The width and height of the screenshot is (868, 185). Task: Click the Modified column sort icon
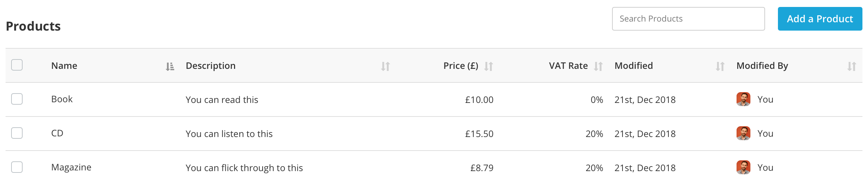720,66
